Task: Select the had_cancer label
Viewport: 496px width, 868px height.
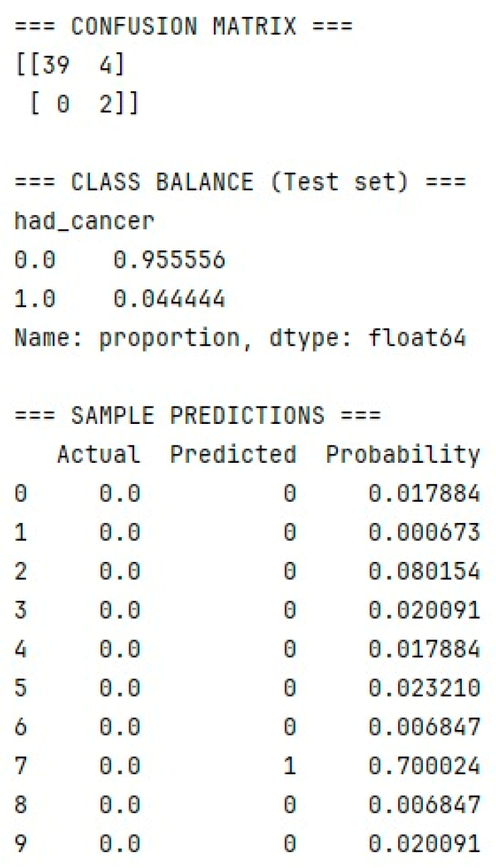Action: [84, 222]
